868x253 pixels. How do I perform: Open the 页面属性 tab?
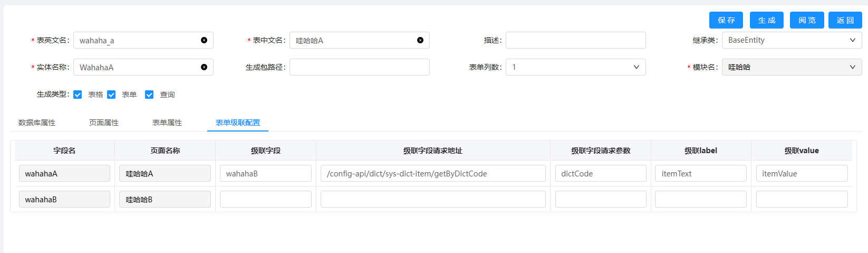coord(104,123)
